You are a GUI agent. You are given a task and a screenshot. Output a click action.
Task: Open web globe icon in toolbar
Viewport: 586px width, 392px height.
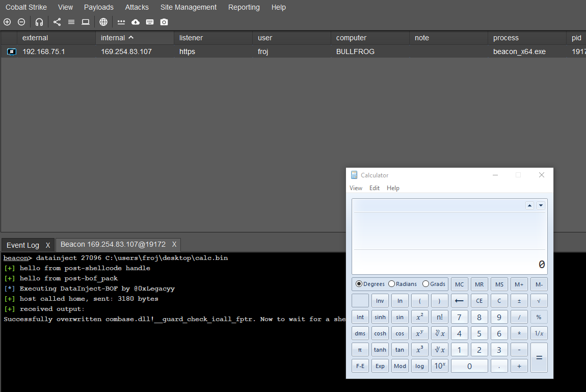click(103, 22)
